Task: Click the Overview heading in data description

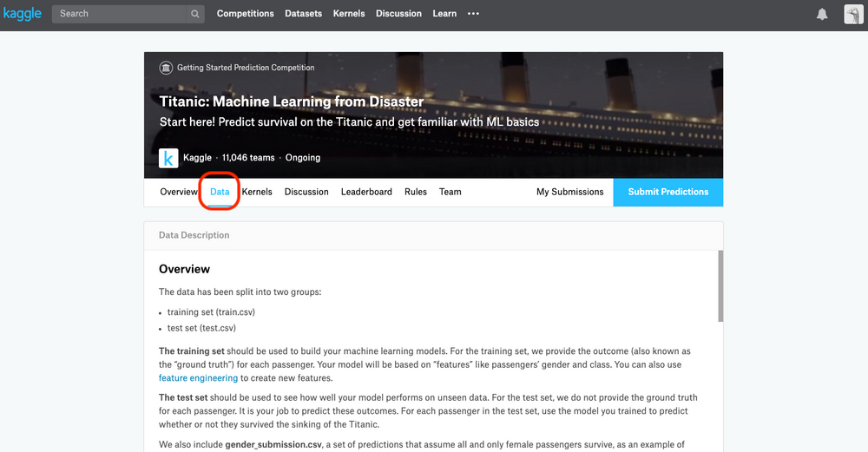Action: [x=184, y=269]
